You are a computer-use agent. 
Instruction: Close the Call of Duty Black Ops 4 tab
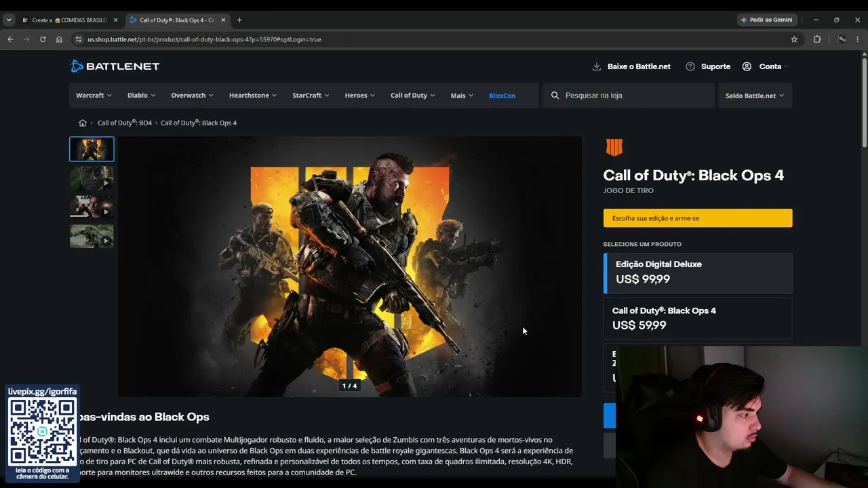coord(224,20)
